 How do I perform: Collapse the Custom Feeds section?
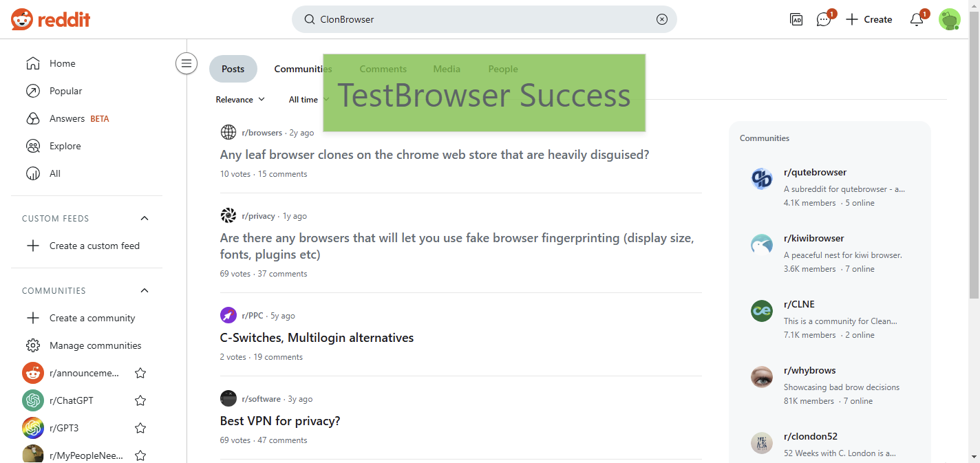(x=145, y=218)
